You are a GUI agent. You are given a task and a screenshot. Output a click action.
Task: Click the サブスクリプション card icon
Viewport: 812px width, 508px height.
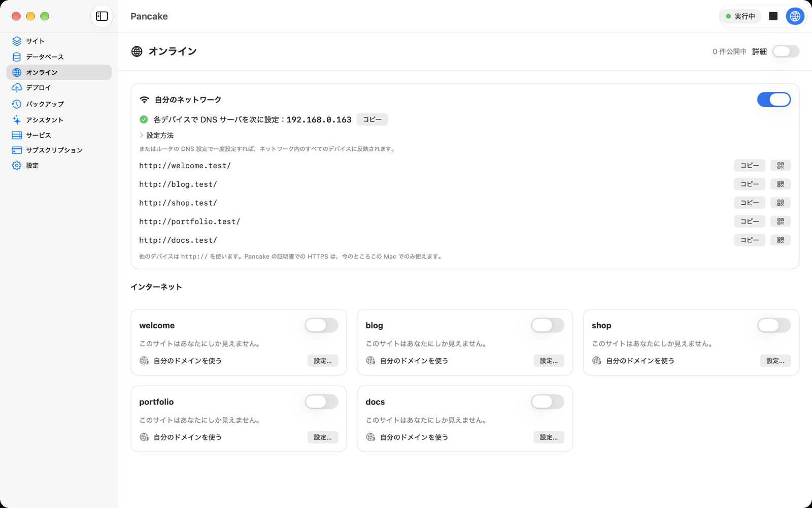(17, 150)
